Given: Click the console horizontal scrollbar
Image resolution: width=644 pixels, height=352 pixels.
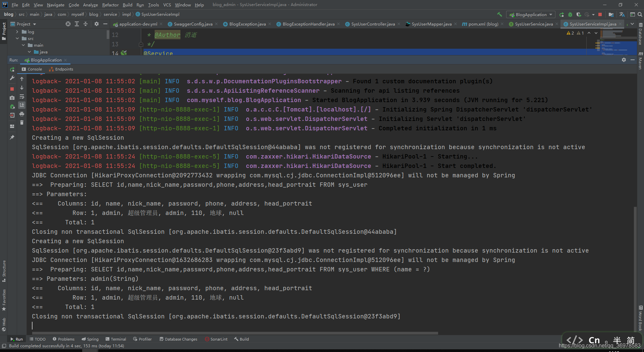Looking at the screenshot, I should 235,333.
